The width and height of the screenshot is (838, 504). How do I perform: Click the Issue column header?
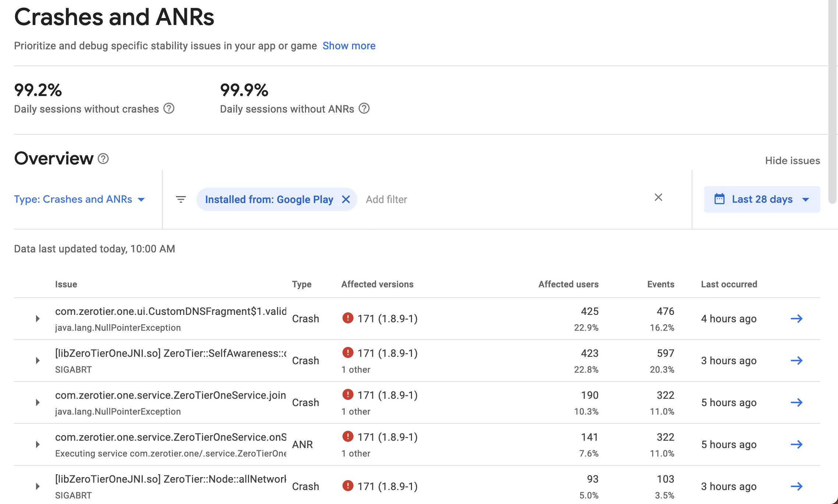pyautogui.click(x=66, y=284)
